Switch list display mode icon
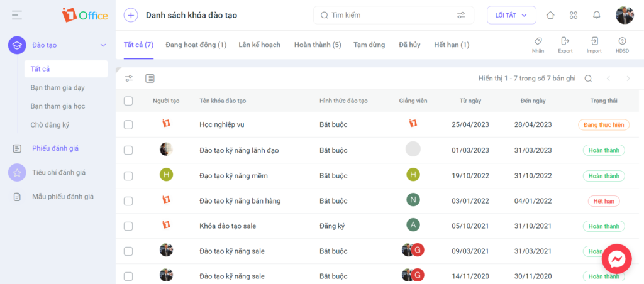This screenshot has height=284, width=644. pos(150,79)
